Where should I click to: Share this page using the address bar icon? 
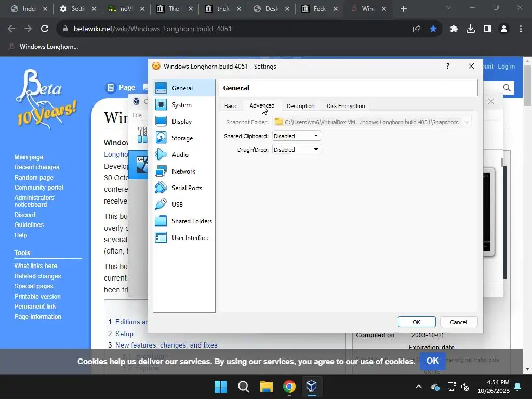[x=417, y=29]
